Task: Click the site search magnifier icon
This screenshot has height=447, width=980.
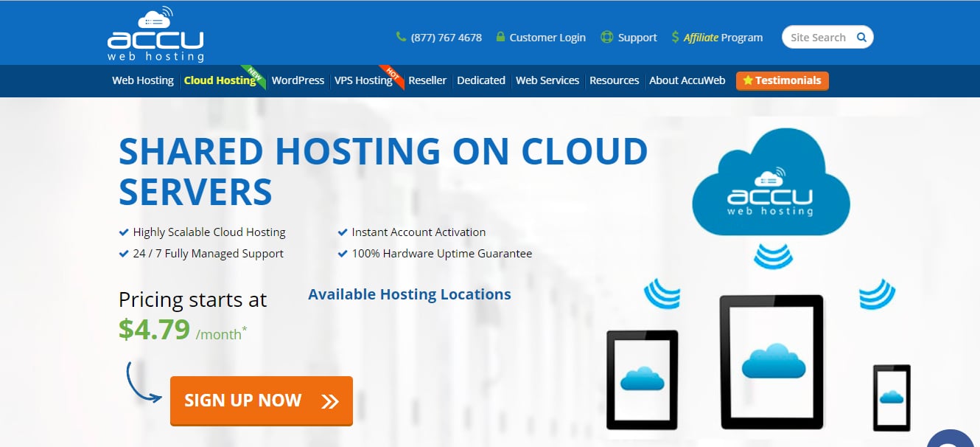Action: click(x=861, y=36)
